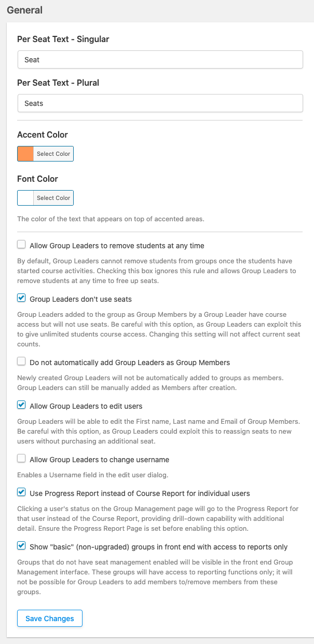Open Accent Color picker via Select Color

[x=53, y=154]
